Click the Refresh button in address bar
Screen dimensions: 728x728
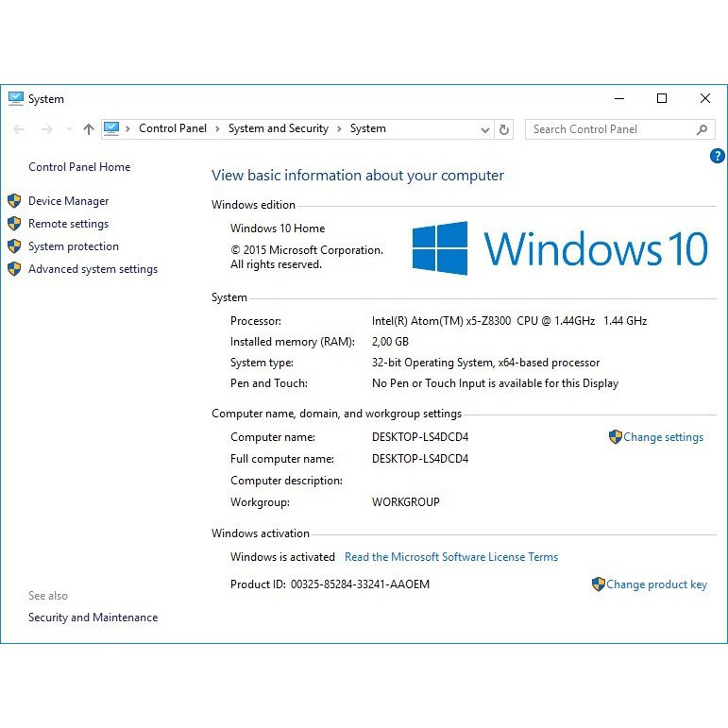504,129
